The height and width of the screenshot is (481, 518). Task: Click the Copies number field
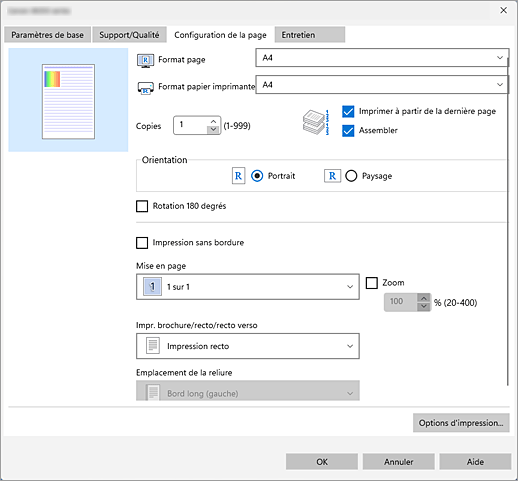coord(191,125)
